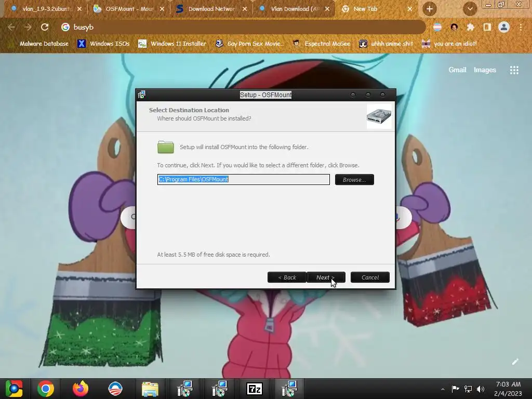Open the Google apps grid
Screen dimensions: 532x399
click(x=514, y=70)
